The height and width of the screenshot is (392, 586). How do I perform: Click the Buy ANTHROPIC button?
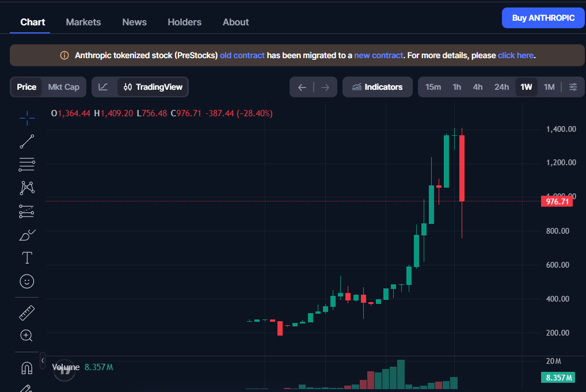(x=543, y=18)
